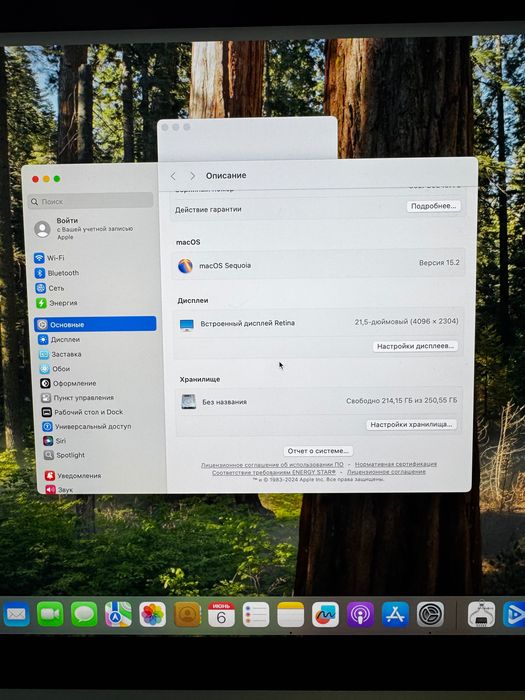Open Лицензионное соглашение об использовании ПО link
The width and height of the screenshot is (525, 700).
[x=272, y=465]
